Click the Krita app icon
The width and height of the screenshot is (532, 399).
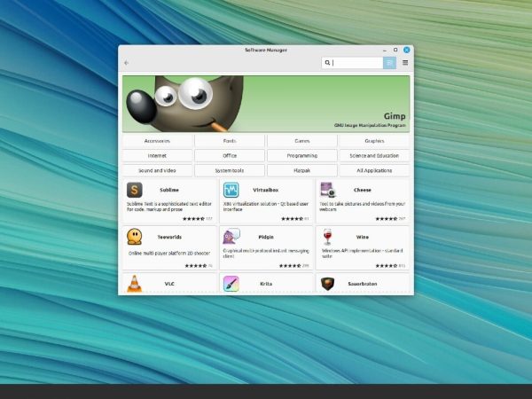231,284
